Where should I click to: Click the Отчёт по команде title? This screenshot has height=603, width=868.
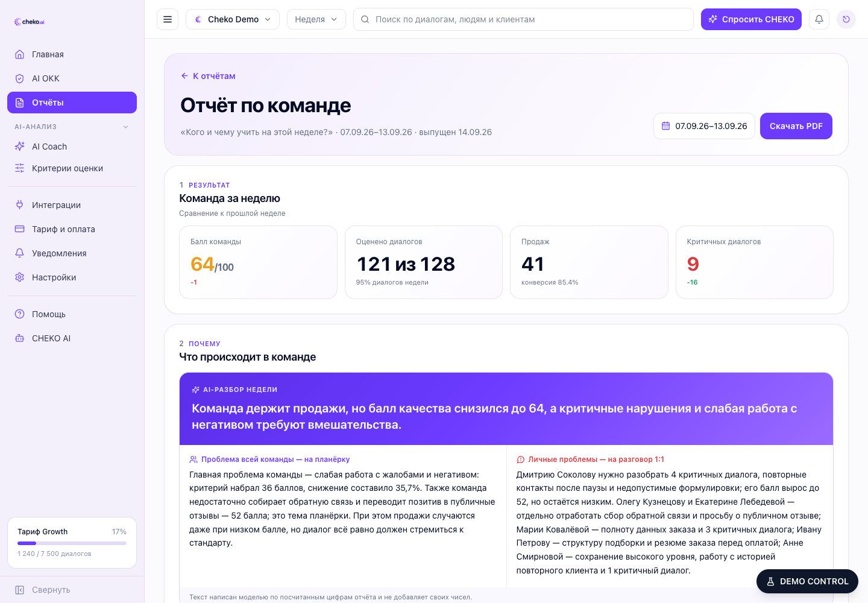[x=266, y=106]
